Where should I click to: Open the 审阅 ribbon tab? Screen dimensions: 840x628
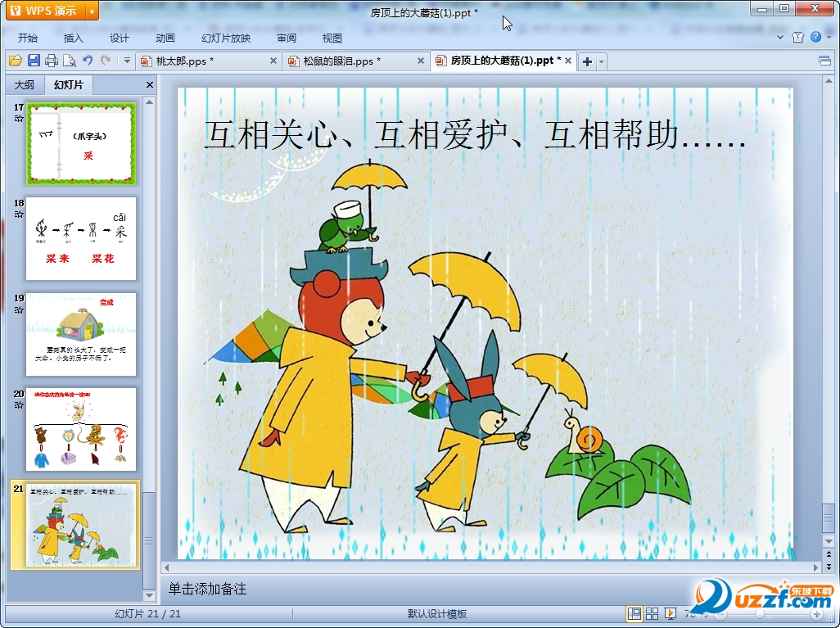coord(287,38)
